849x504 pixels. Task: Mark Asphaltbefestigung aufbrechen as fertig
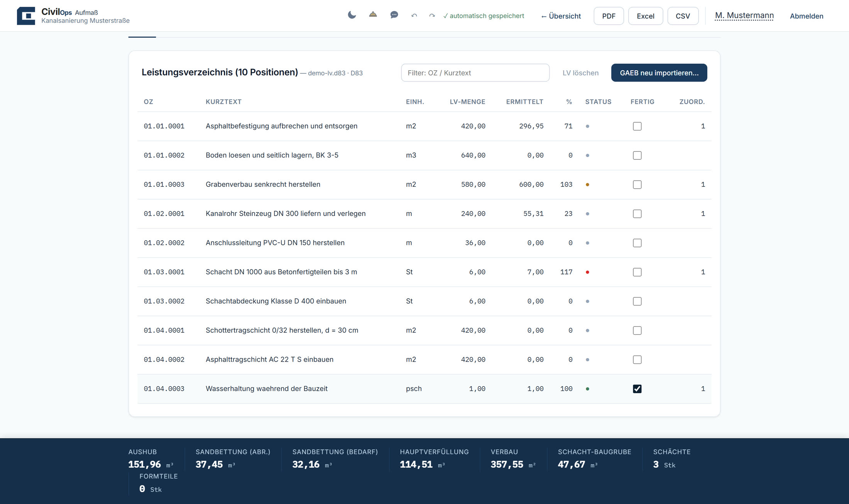coord(637,126)
